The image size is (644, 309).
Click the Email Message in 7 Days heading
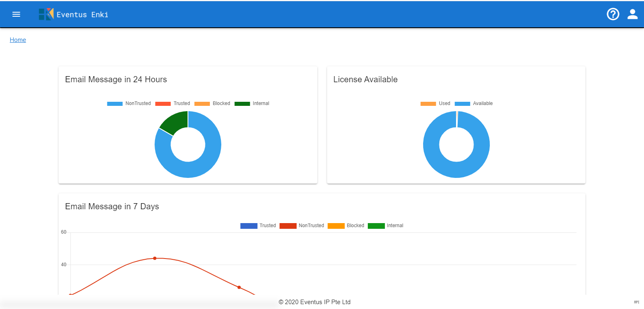pyautogui.click(x=112, y=206)
